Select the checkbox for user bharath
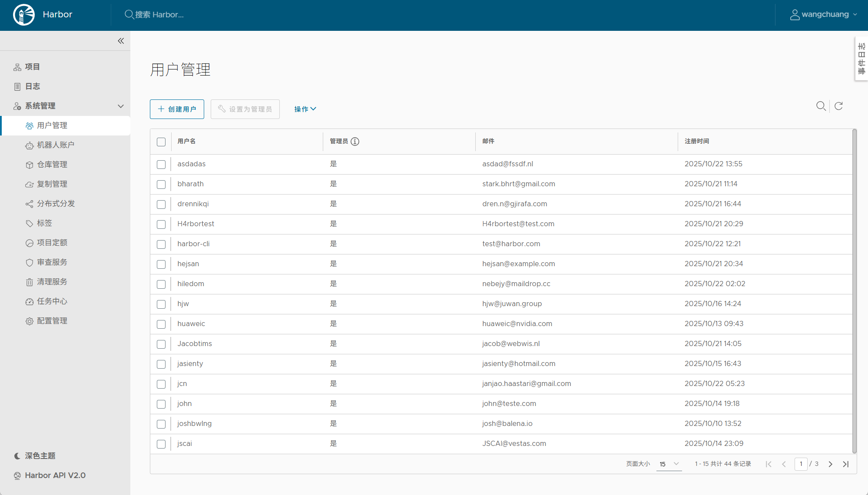This screenshot has width=868, height=495. [161, 185]
